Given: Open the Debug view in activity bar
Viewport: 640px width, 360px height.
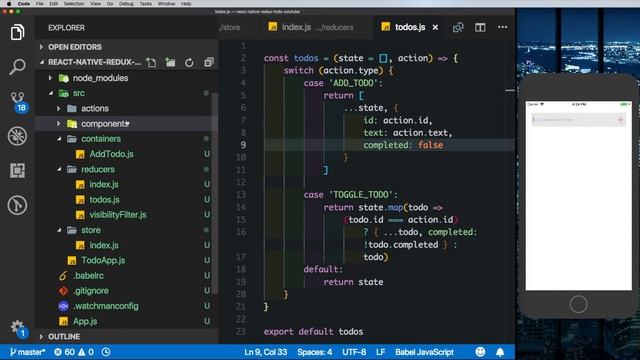Looking at the screenshot, I should 17,136.
